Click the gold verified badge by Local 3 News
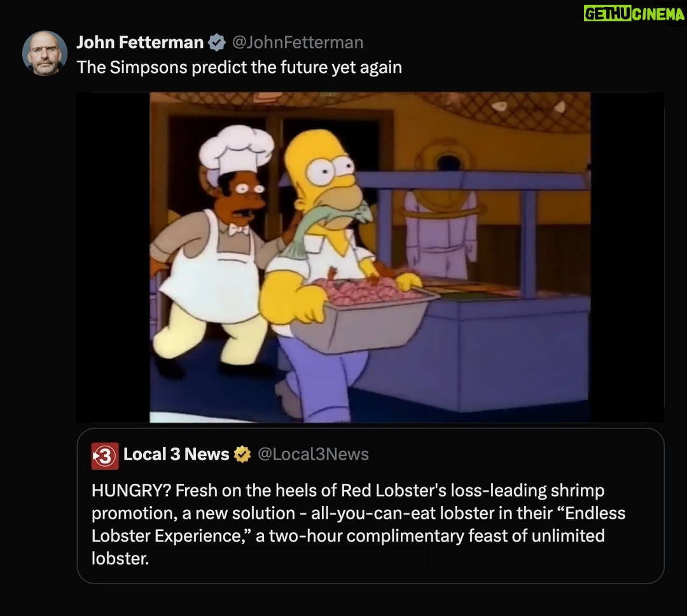Image resolution: width=687 pixels, height=616 pixels. [x=242, y=454]
